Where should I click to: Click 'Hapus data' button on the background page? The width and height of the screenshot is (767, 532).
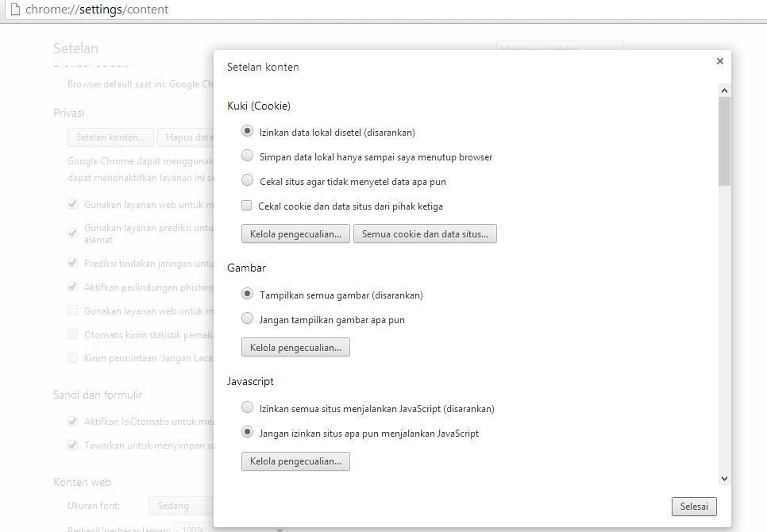[x=186, y=137]
